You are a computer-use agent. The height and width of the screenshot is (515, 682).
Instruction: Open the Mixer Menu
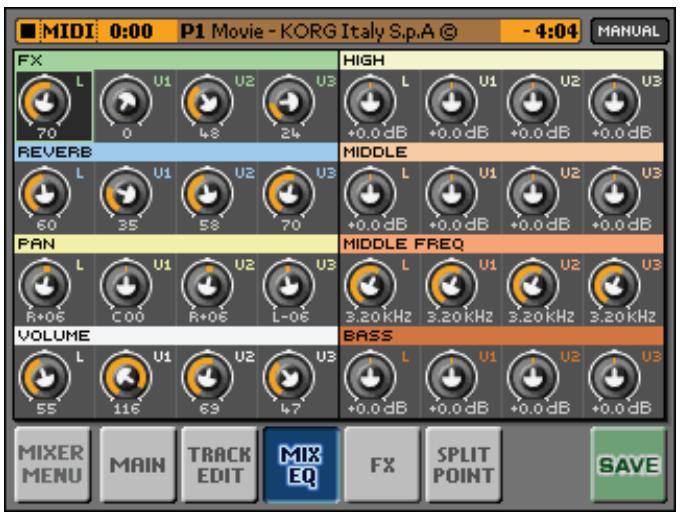(x=52, y=464)
